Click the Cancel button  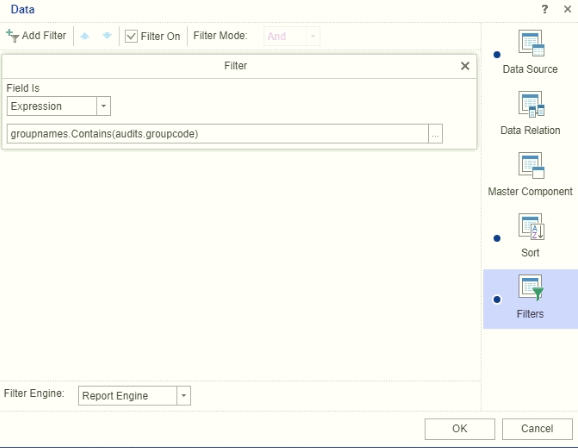537,428
